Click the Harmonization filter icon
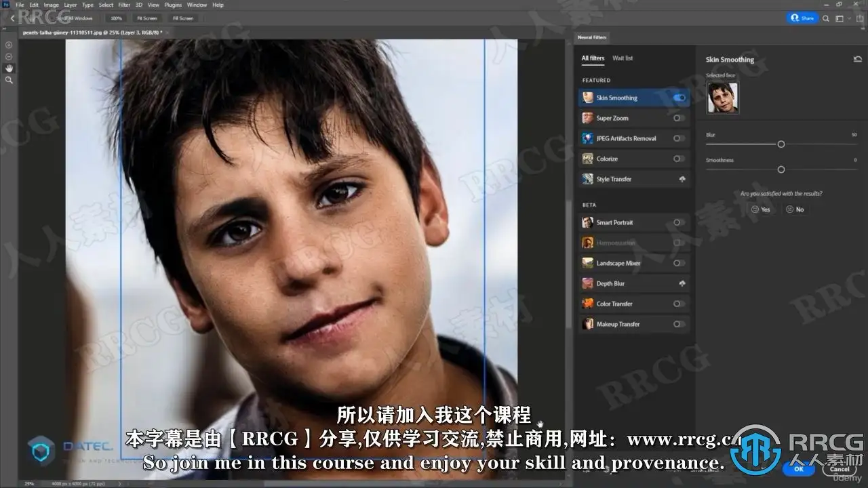Viewport: 868px width, 488px height. [x=587, y=243]
